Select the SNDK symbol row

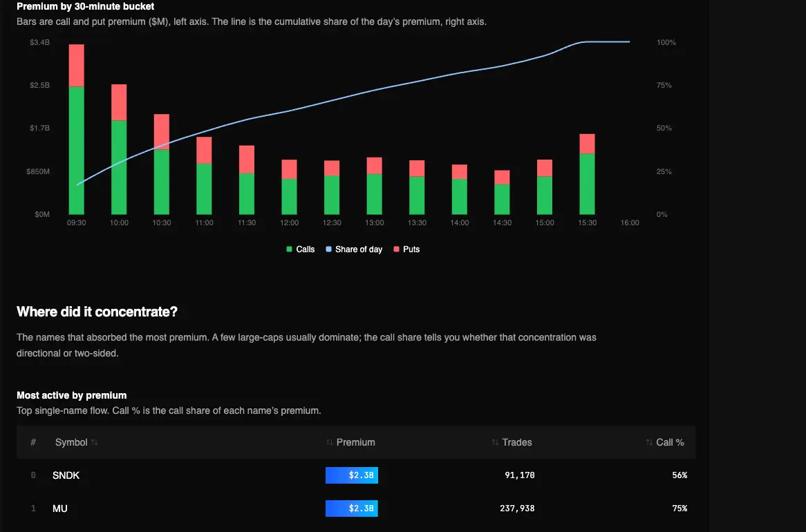point(356,475)
